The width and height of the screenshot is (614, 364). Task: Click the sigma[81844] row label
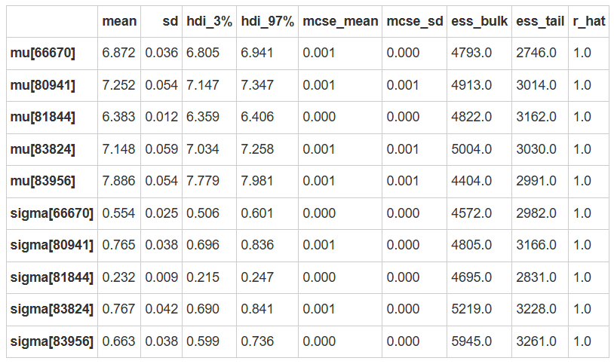coord(52,278)
